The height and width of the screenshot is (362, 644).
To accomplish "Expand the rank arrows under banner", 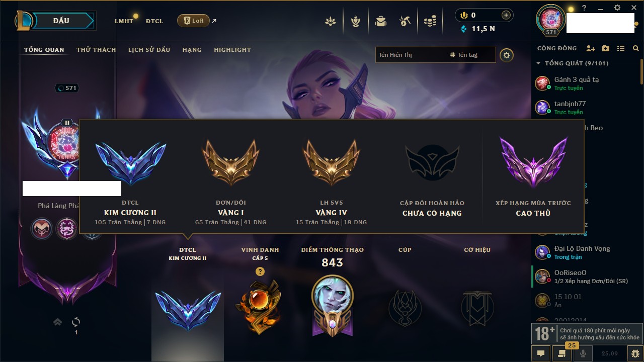I will tap(58, 322).
